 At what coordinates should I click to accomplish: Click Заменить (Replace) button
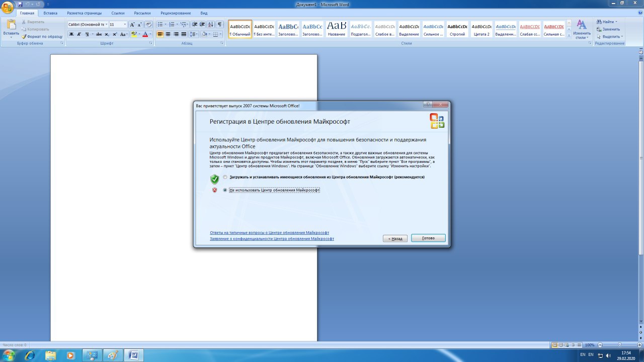(608, 29)
